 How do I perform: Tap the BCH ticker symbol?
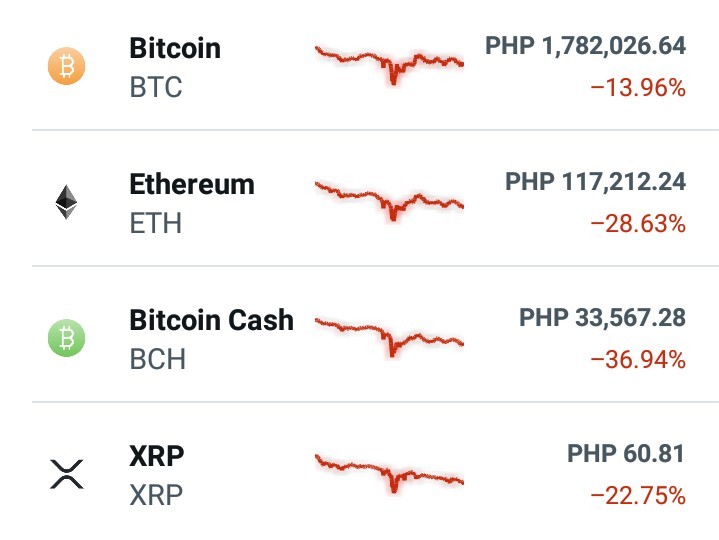158,358
